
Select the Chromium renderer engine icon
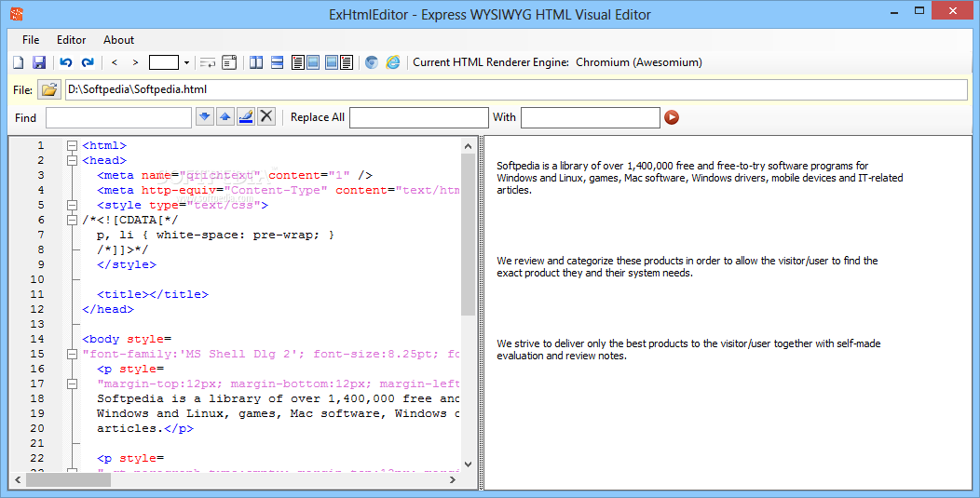(x=372, y=62)
